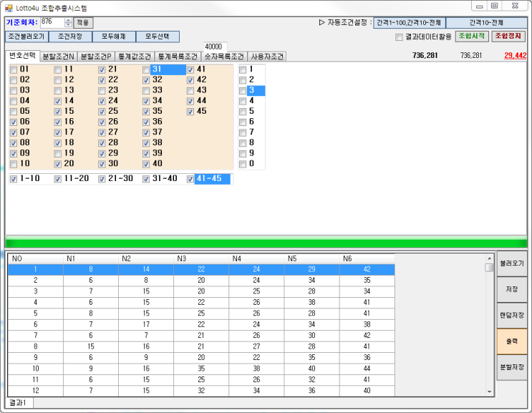Toggle the 21~30 range checkbox

[x=102, y=179]
